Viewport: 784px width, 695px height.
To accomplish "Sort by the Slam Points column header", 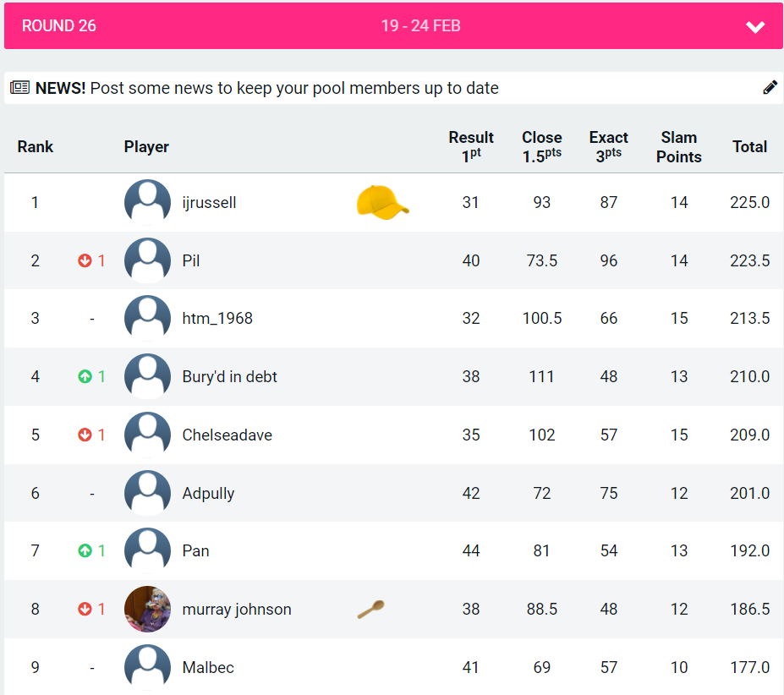I will (678, 147).
